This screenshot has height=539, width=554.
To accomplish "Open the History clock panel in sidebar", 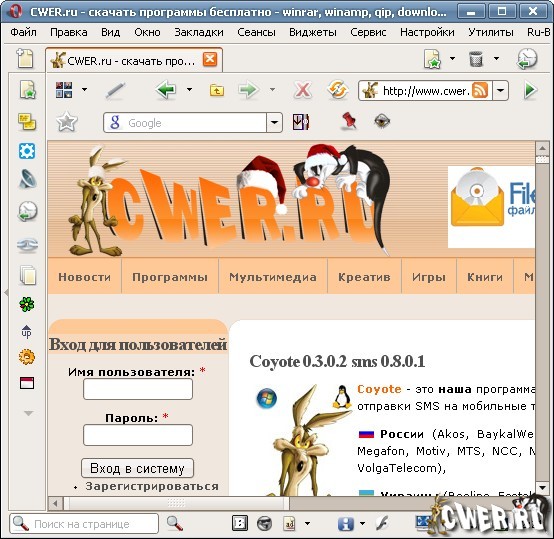I will click(27, 211).
